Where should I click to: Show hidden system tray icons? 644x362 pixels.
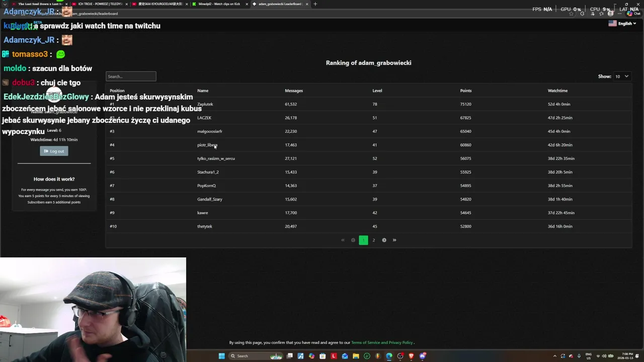pyautogui.click(x=555, y=356)
